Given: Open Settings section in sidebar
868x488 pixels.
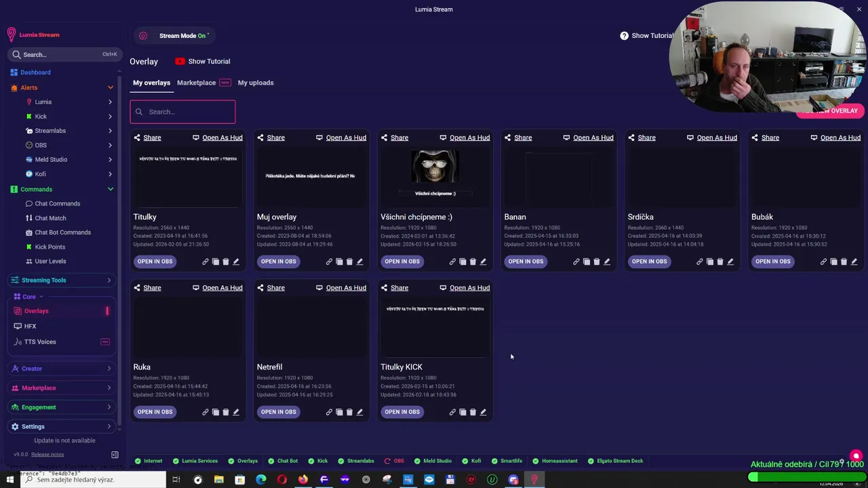Looking at the screenshot, I should tap(62, 426).
